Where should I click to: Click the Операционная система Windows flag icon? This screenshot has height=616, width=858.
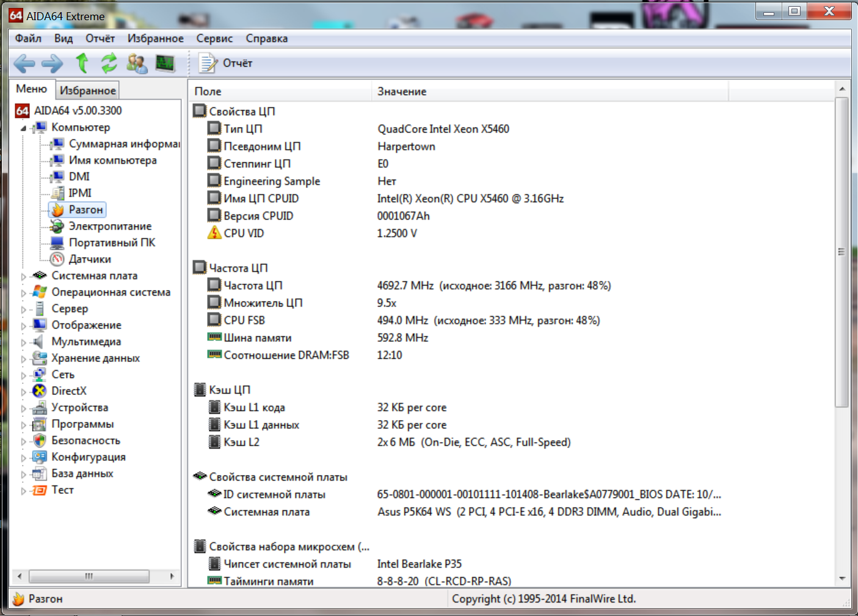40,292
